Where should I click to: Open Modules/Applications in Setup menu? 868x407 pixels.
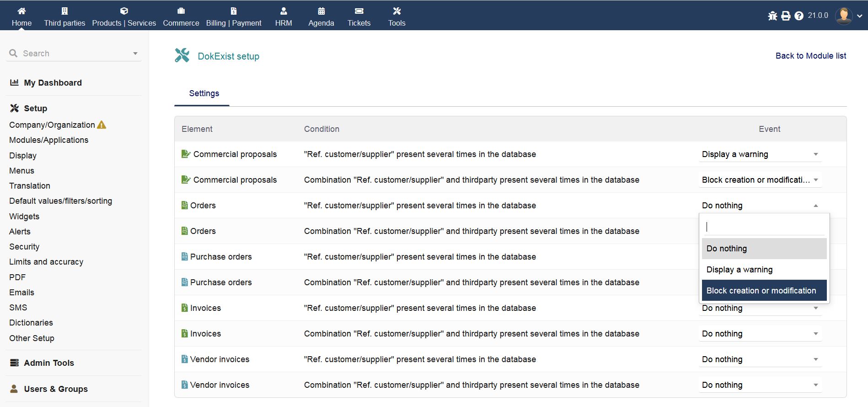coord(49,140)
